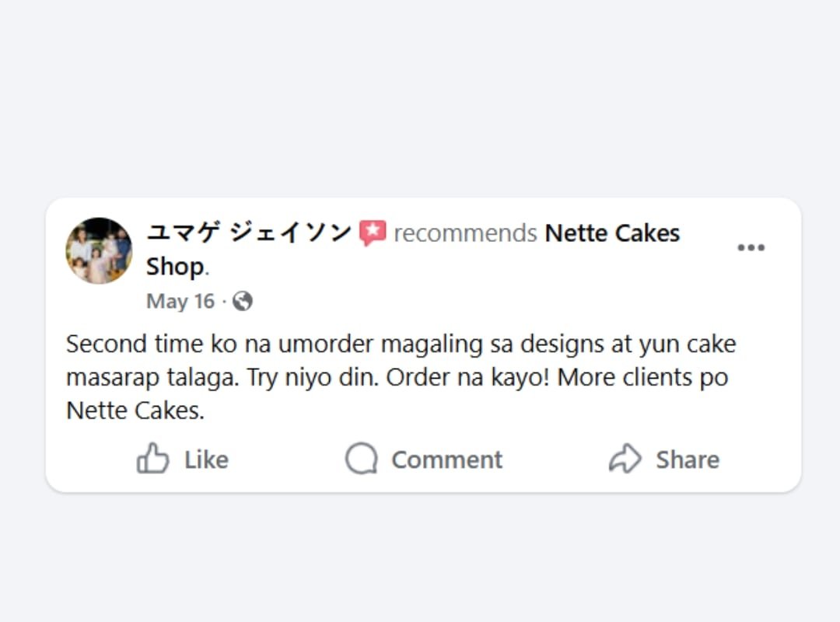Open the profile of ユマゲ ジェイソン
The image size is (840, 622).
point(249,232)
